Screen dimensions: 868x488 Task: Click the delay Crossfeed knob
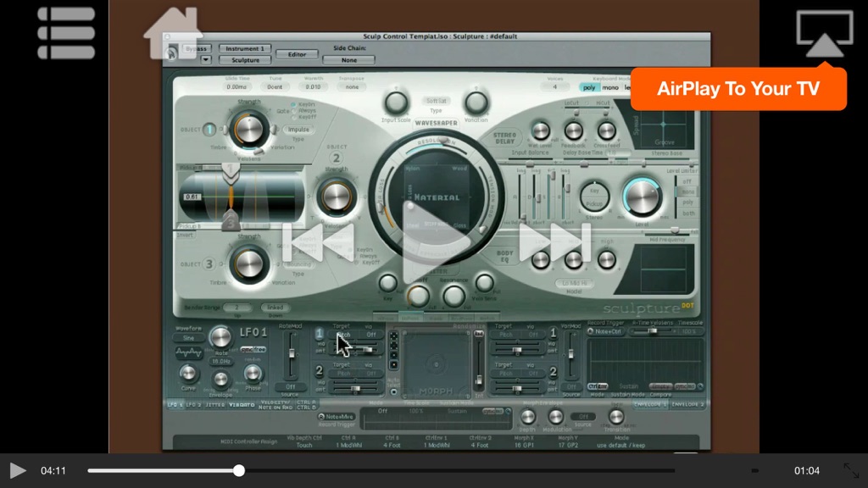point(607,131)
